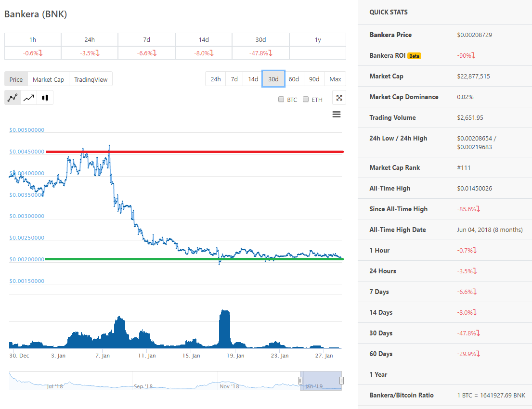Viewport: 532px width, 409px height.
Task: Click the -90% Bankera ROI value
Action: pos(466,56)
